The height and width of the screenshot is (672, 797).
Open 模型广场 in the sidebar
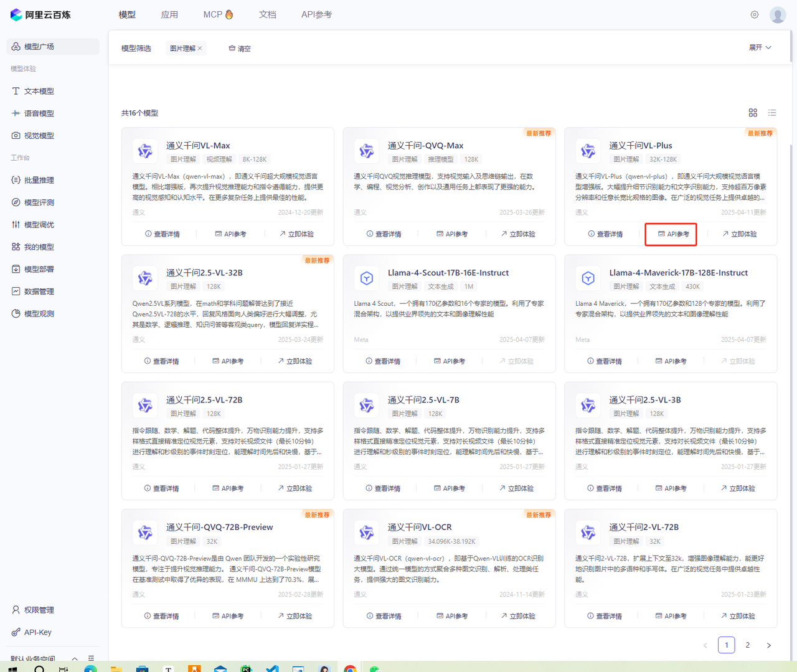(53, 47)
